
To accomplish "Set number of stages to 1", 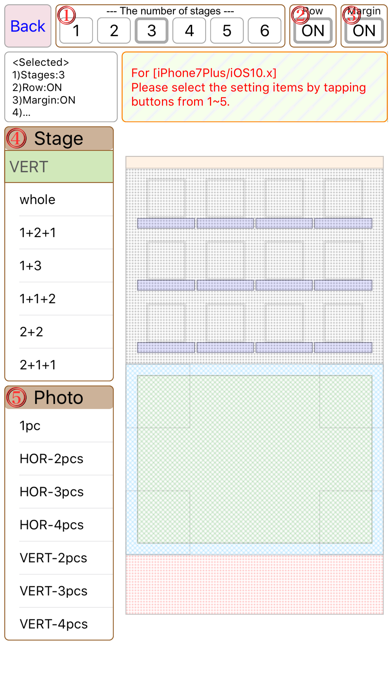I will pyautogui.click(x=76, y=31).
